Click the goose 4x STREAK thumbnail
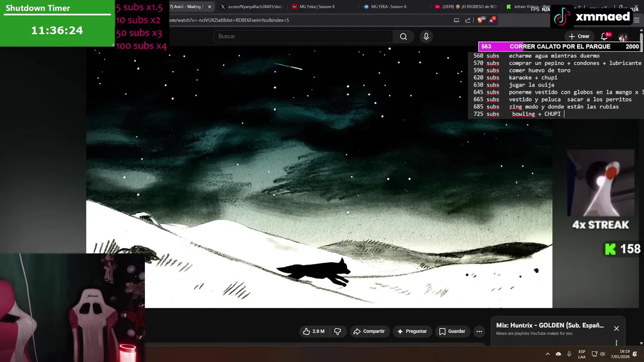The width and height of the screenshot is (644, 362). 600,183
